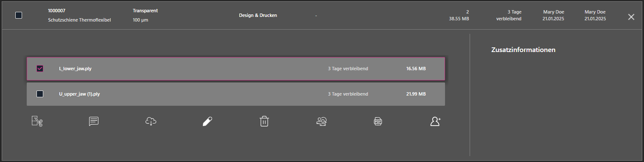The image size is (644, 162).
Task: Click the 16.56 MB file size
Action: point(416,69)
